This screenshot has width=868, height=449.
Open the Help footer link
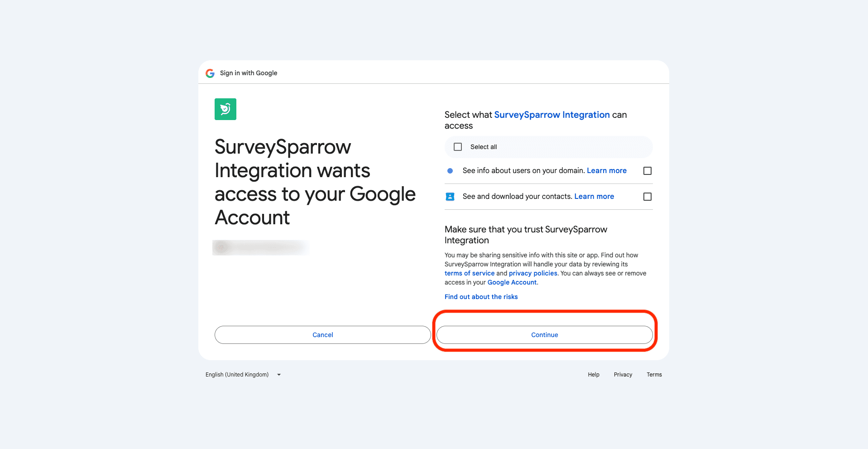coord(593,375)
